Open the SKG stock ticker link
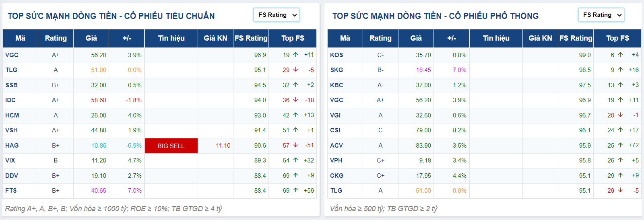The image size is (644, 220). click(x=336, y=70)
